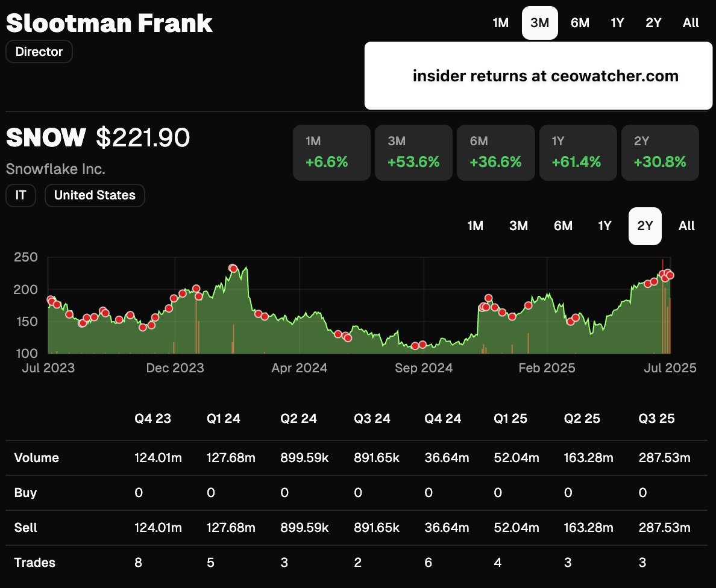This screenshot has height=588, width=716.
Task: Switch header range to 1Y
Action: [617, 23]
